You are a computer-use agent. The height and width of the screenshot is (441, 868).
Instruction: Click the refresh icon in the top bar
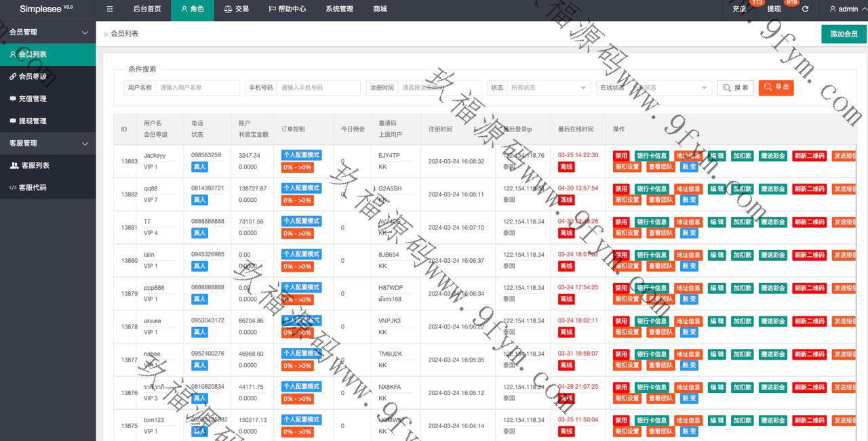[805, 9]
